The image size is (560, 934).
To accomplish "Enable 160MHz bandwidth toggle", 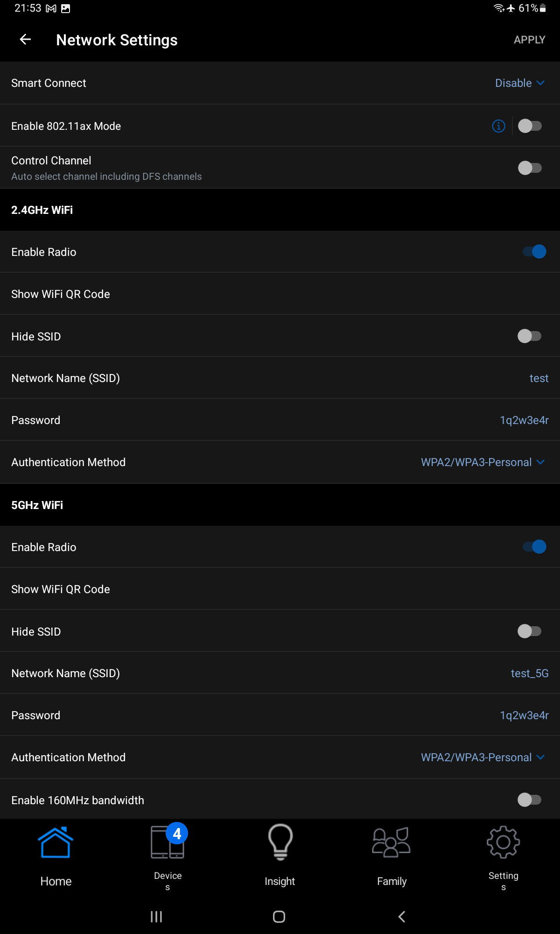I will [x=529, y=800].
